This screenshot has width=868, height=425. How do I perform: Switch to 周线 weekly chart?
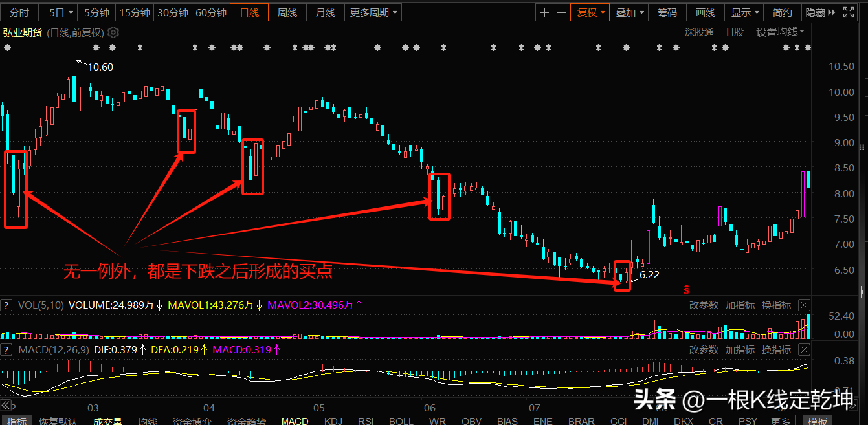(287, 12)
